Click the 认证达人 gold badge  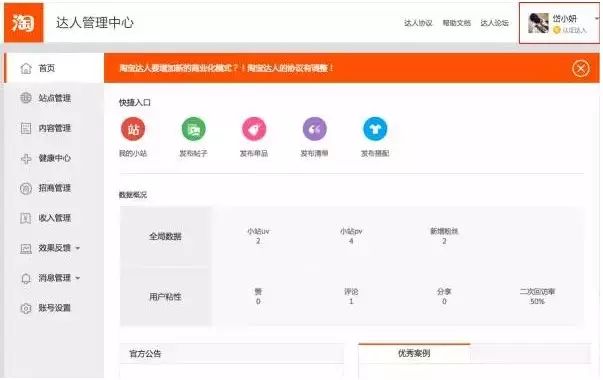[x=556, y=30]
